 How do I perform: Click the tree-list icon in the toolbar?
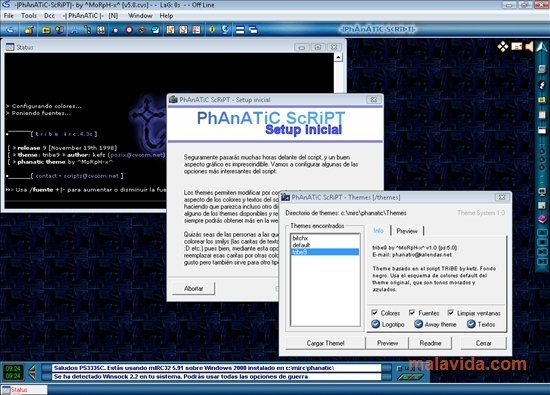click(87, 30)
